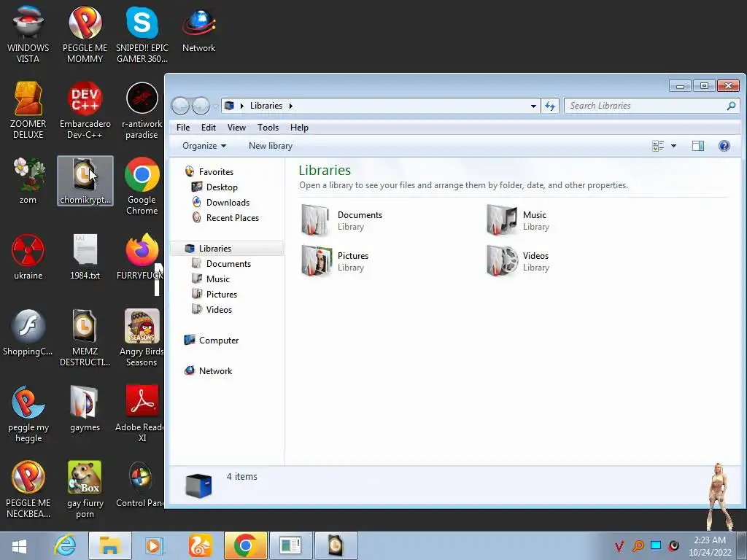Select Google Chrome desktop icon
Viewport: 747px width, 560px height.
142,186
